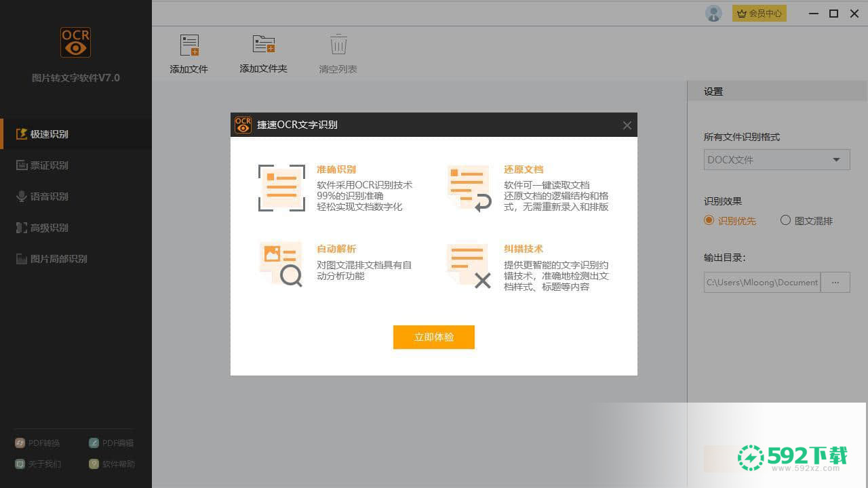Maximize the OCR application window
This screenshot has height=488, width=868.
(x=834, y=13)
